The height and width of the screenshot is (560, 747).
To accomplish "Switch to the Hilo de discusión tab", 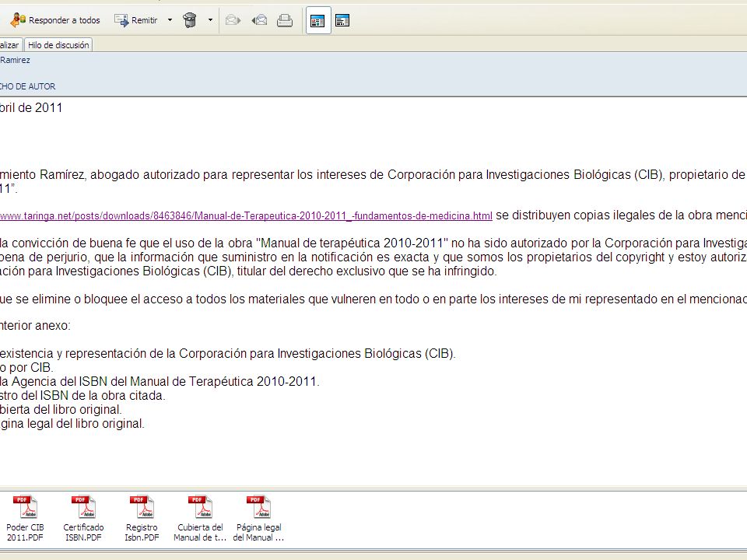I will coord(58,45).
